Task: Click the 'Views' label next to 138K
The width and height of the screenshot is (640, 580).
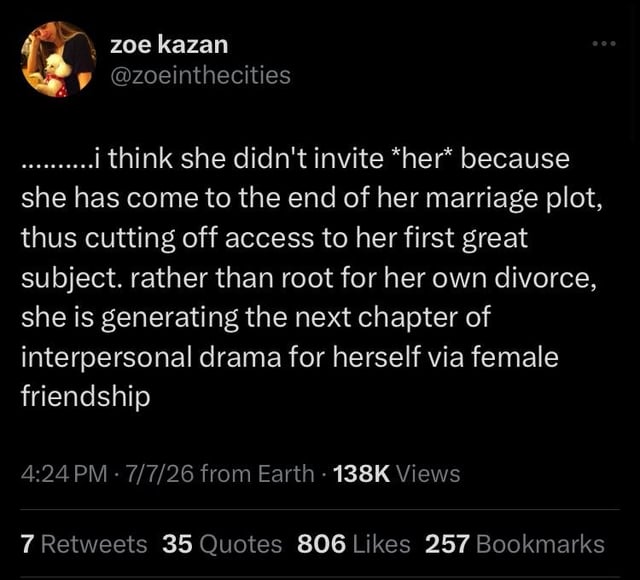Action: coord(428,474)
